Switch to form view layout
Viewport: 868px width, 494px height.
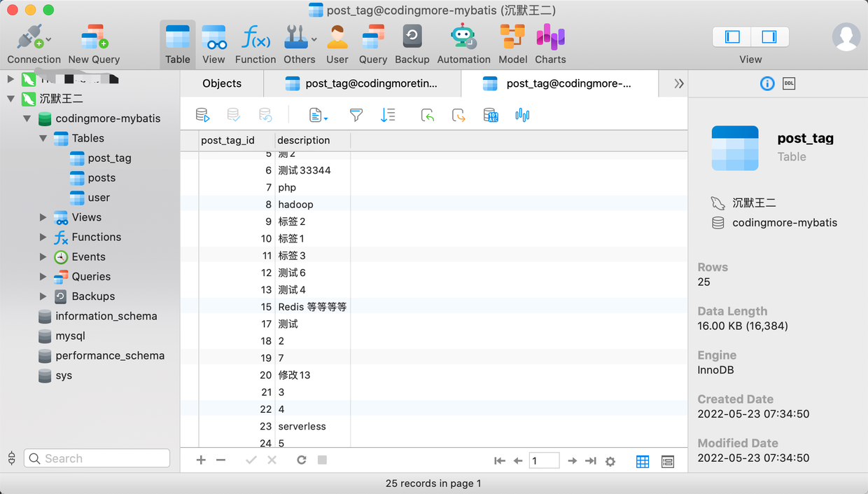pyautogui.click(x=667, y=461)
